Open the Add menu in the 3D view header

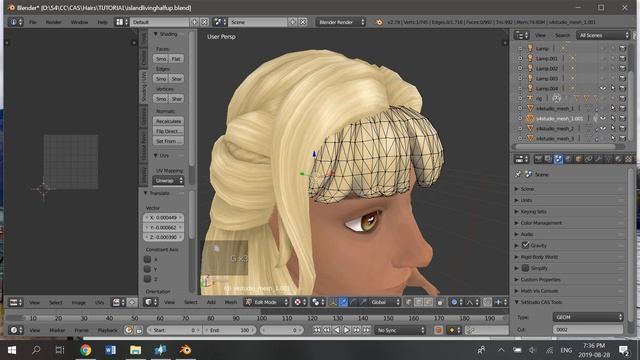(x=211, y=302)
